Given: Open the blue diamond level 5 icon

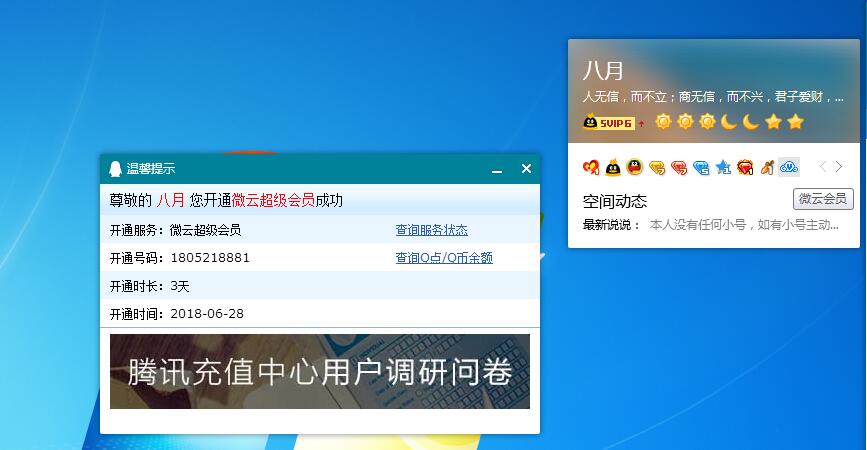Looking at the screenshot, I should click(701, 167).
